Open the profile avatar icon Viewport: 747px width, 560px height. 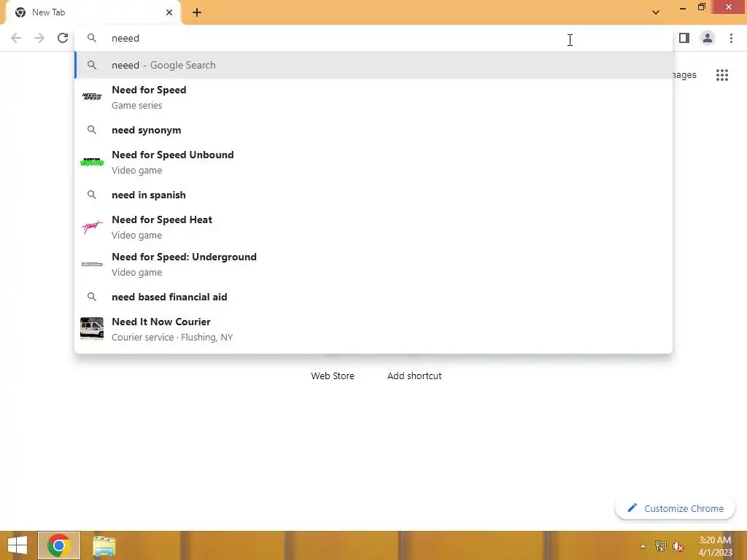pyautogui.click(x=708, y=38)
